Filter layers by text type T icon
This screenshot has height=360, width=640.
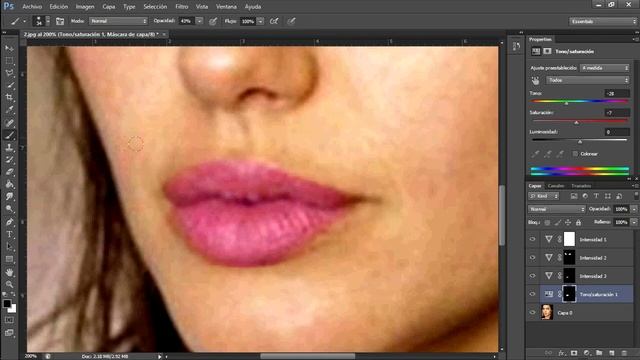[596, 196]
